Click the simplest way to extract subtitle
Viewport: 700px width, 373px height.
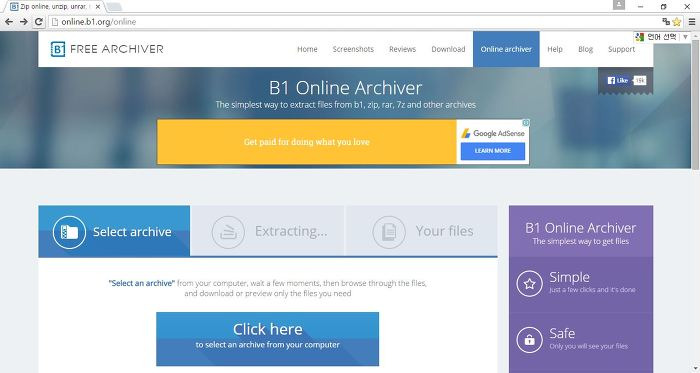click(x=346, y=105)
